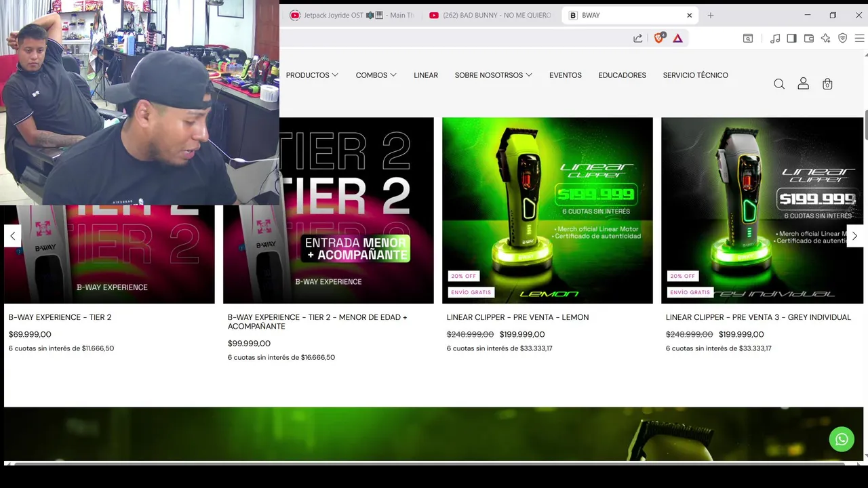
Task: Click the 20% OFF badge on Grey Individual clipper
Action: click(683, 276)
